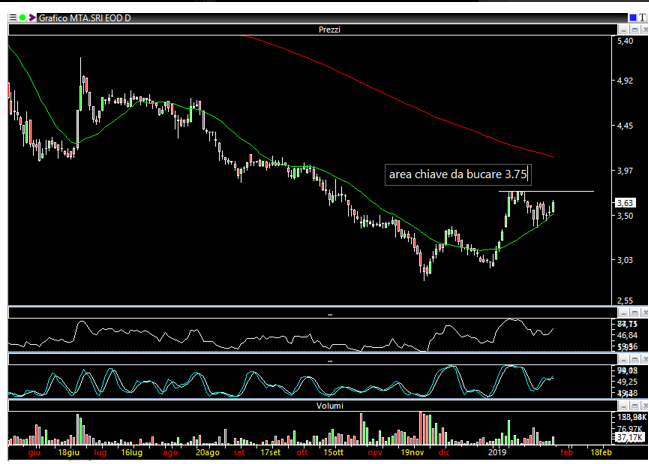Screen dimensions: 649x464
Task: Click the 4,45 price axis label
Action: click(x=625, y=126)
